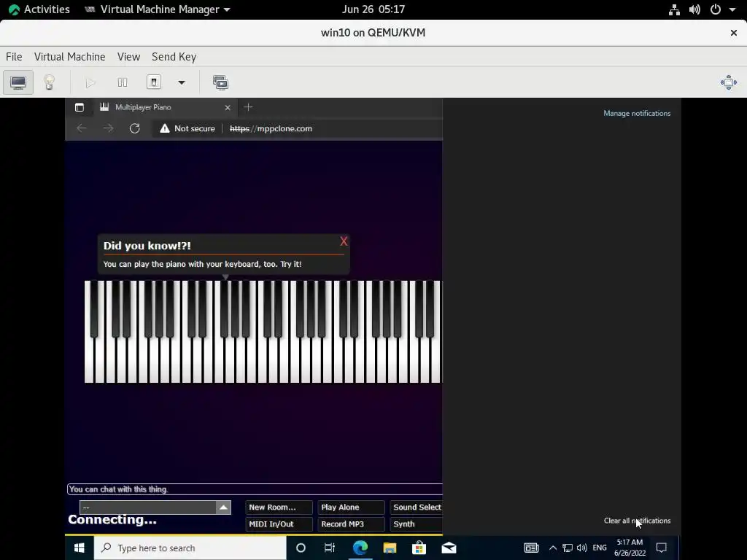Manage VM snapshots icon

point(220,82)
